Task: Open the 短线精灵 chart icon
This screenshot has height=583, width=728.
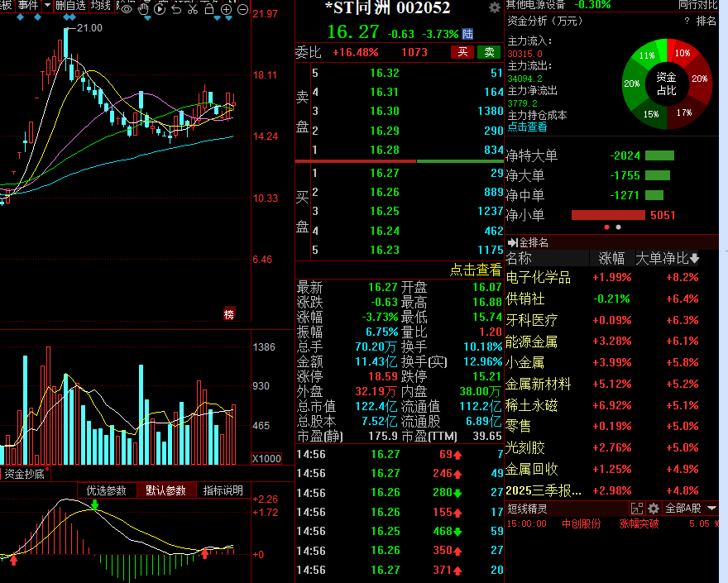Action: click(637, 509)
